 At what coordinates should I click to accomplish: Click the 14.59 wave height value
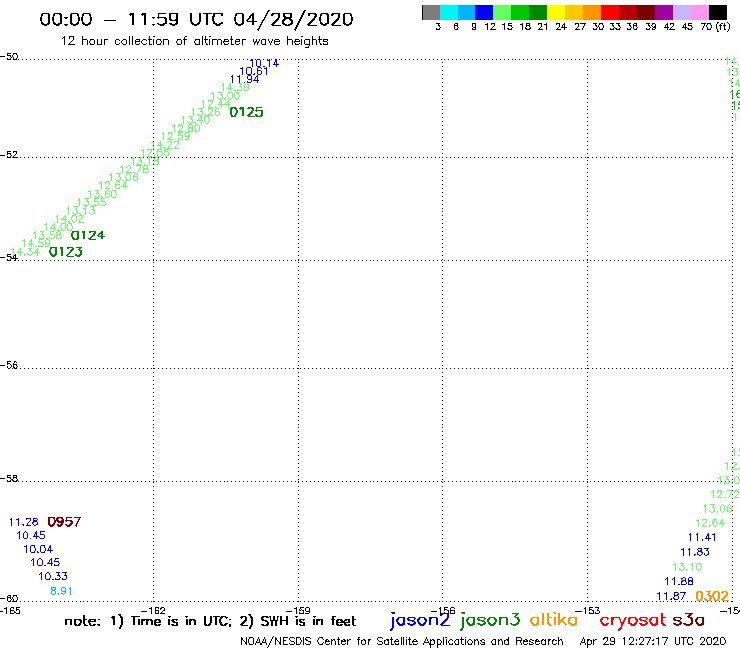click(x=36, y=244)
